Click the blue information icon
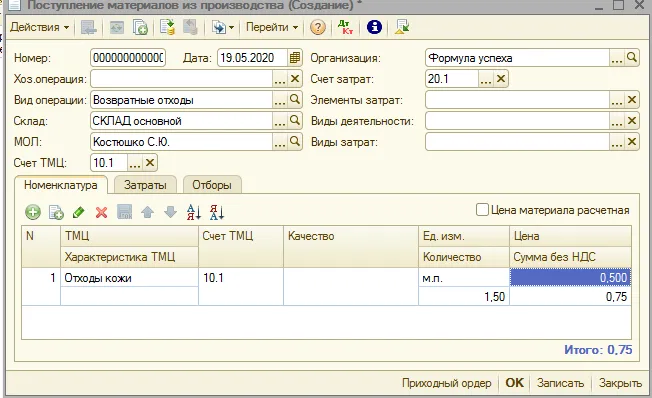The height and width of the screenshot is (398, 652). tap(374, 27)
